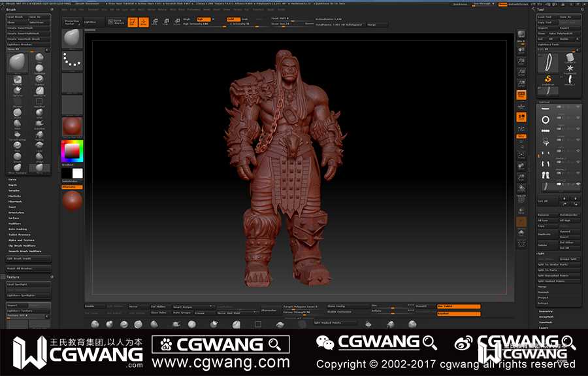The width and height of the screenshot is (588, 376).
Task: Adjust the Rgb Intensity slider
Action: point(204,24)
